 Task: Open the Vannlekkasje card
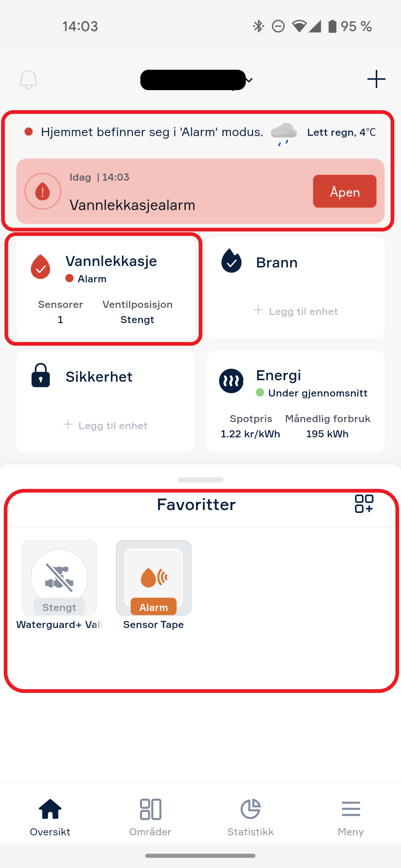point(105,287)
